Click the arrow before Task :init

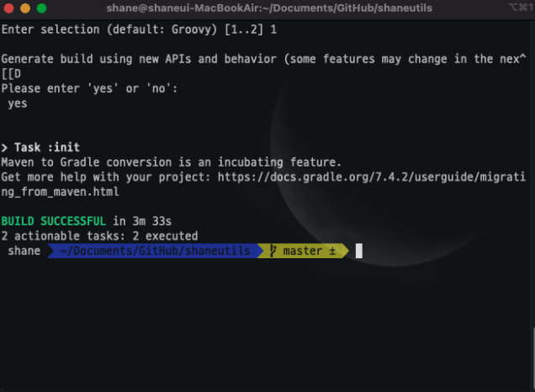click(x=4, y=148)
